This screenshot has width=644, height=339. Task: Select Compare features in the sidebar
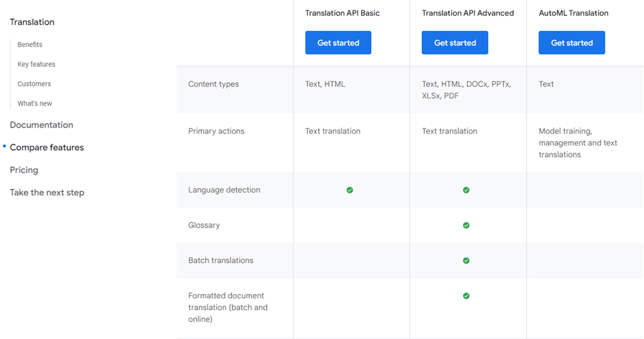(x=47, y=148)
